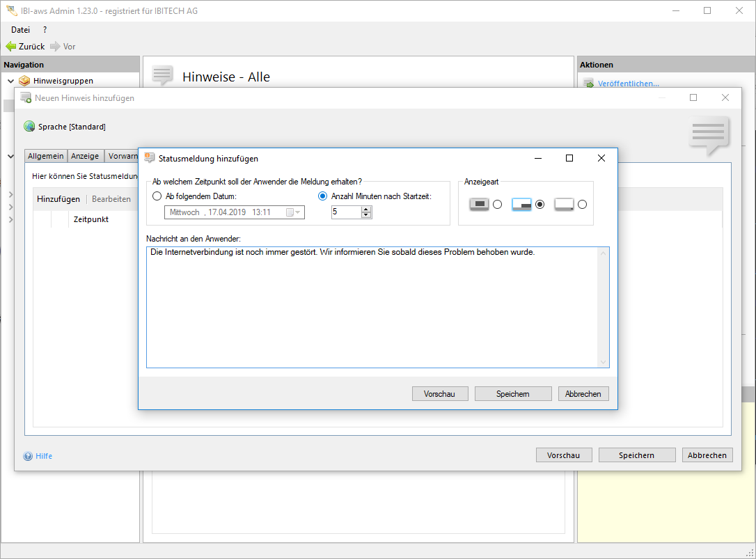Click the globe icon beside Sprache [Standard]
This screenshot has width=756, height=559.
click(29, 127)
